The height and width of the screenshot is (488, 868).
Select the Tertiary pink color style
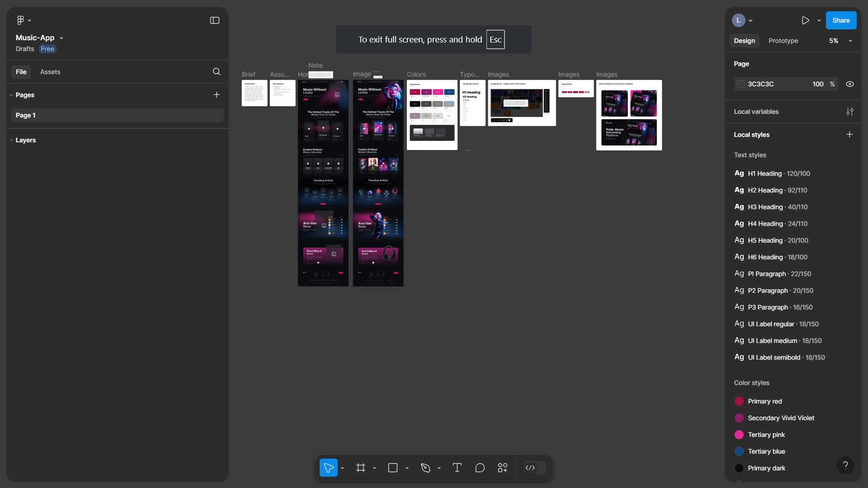pos(766,435)
